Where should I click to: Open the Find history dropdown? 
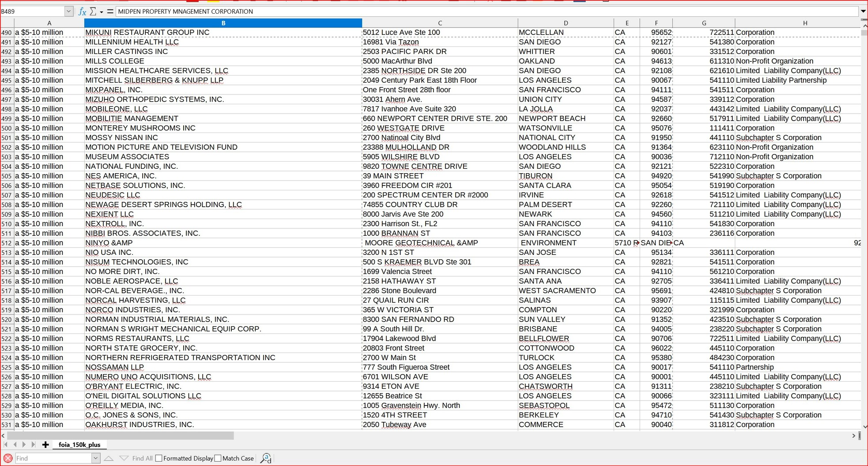click(x=95, y=458)
